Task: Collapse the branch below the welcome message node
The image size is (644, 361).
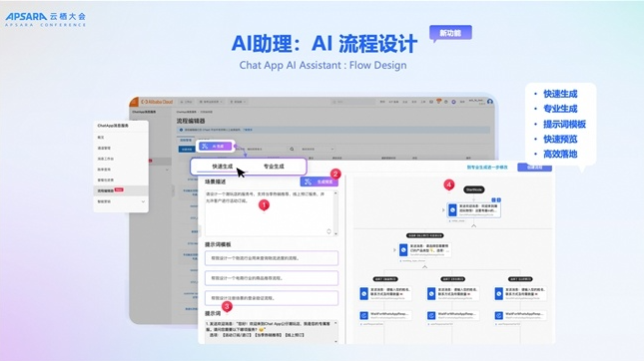Action: coord(474,226)
